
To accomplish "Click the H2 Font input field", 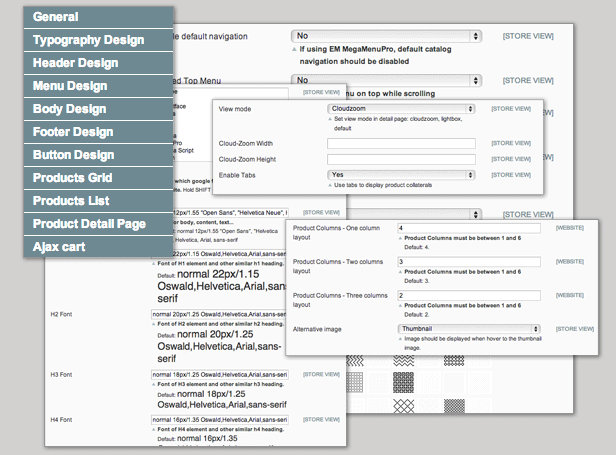I will click(x=219, y=315).
